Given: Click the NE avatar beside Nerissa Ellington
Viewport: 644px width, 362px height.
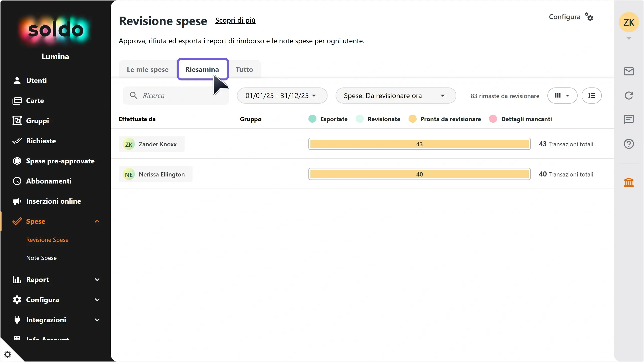Looking at the screenshot, I should [129, 174].
